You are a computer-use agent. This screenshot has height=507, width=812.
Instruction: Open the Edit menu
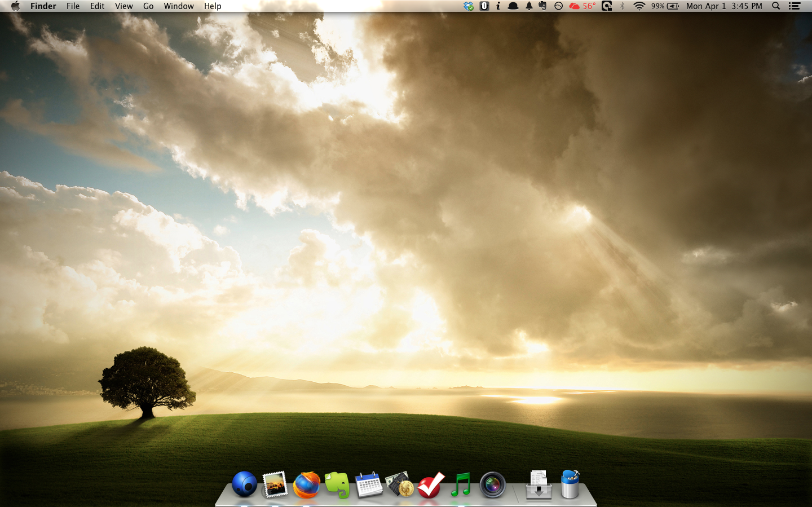pyautogui.click(x=98, y=6)
